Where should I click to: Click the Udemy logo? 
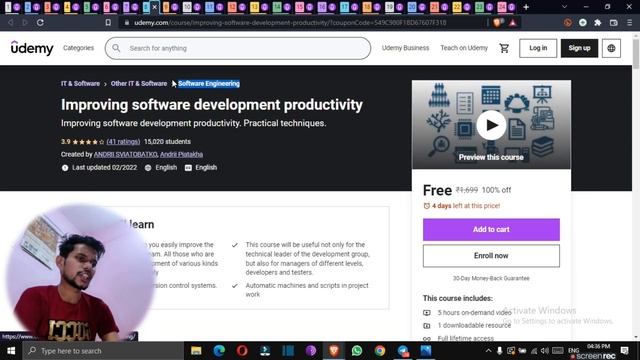click(32, 48)
